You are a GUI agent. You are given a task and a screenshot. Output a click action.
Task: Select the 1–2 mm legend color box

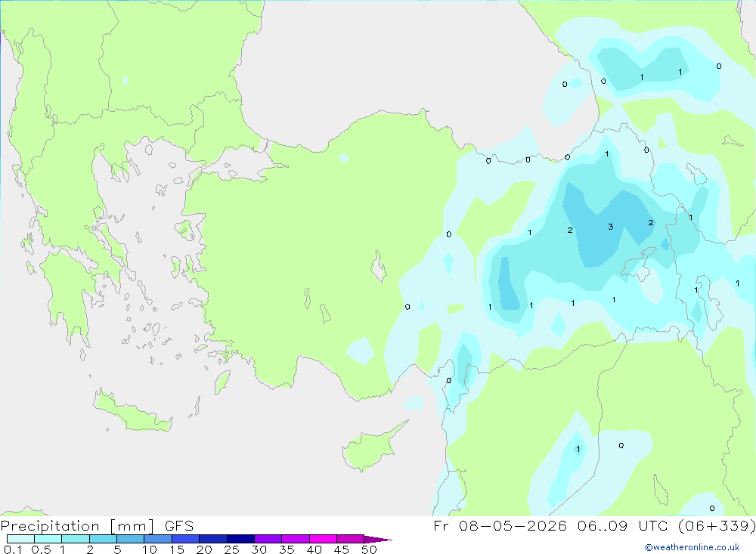coord(75,539)
